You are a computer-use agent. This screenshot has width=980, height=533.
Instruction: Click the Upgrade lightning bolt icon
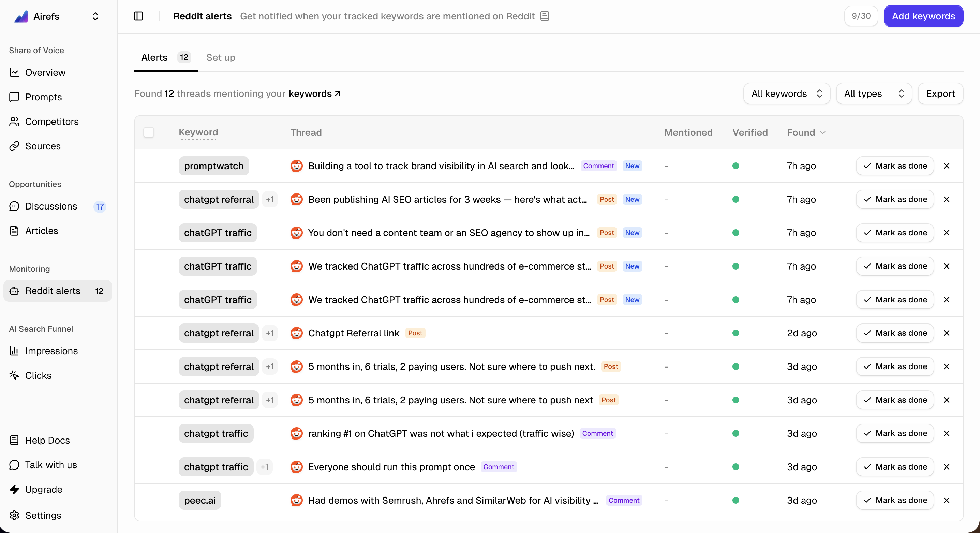click(x=14, y=489)
